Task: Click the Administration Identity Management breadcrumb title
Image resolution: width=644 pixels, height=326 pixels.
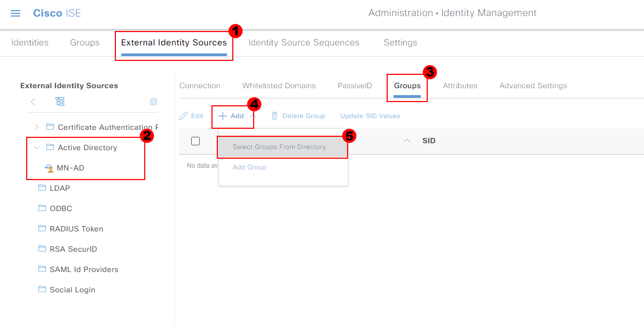Action: click(x=452, y=13)
